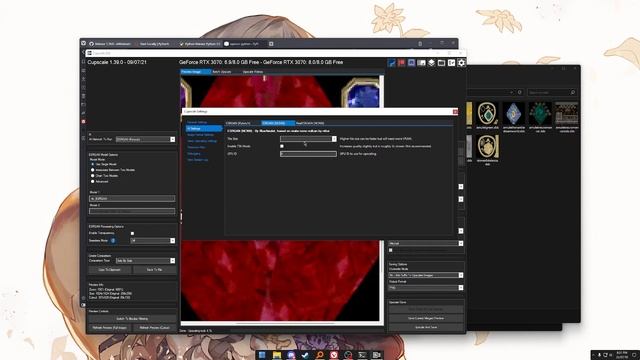Open Cupscale settings gear icon
640x360 pixels.
(461, 63)
